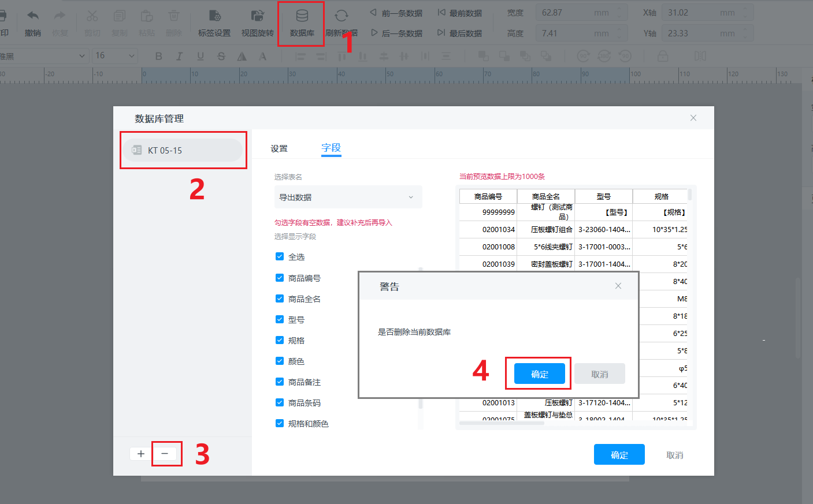Toggle the 全选 select-all checkbox
This screenshot has height=504, width=813.
[x=280, y=256]
